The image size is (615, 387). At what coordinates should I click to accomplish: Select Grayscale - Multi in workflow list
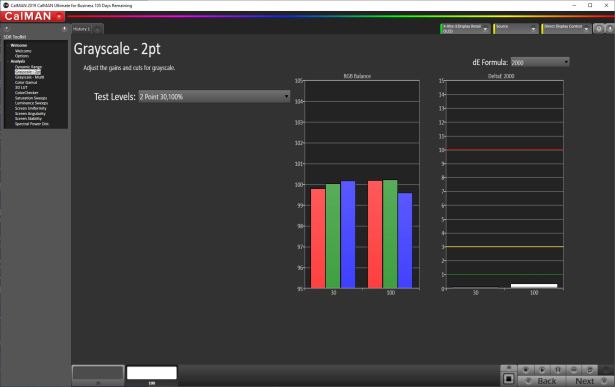coord(29,77)
